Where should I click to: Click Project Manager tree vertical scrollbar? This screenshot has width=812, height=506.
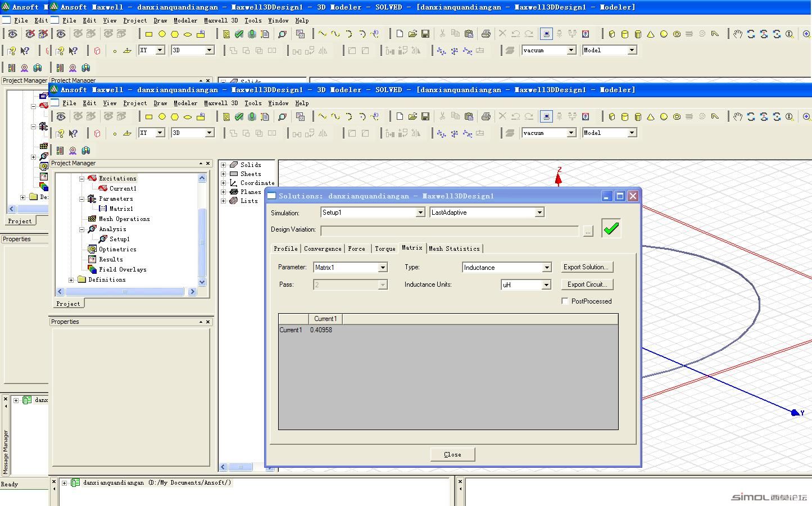coord(202,230)
